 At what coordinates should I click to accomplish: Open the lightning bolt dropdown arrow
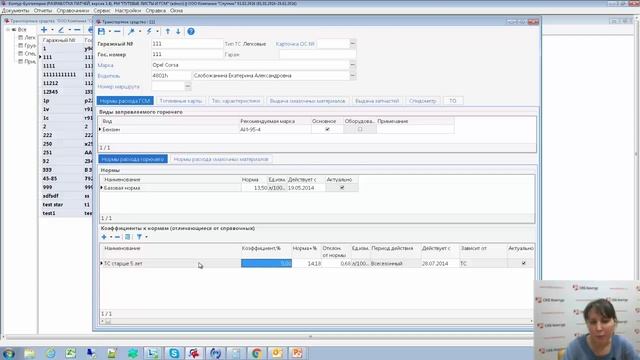(x=157, y=31)
